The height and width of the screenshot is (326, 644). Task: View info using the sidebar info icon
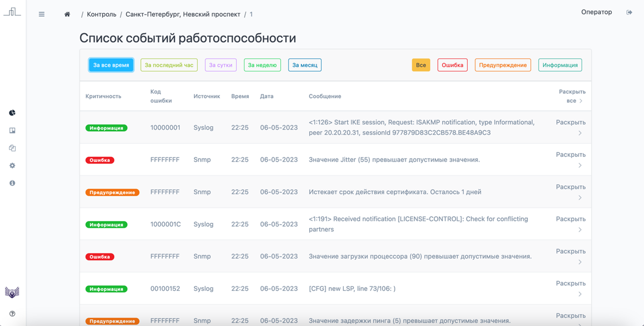(x=12, y=183)
